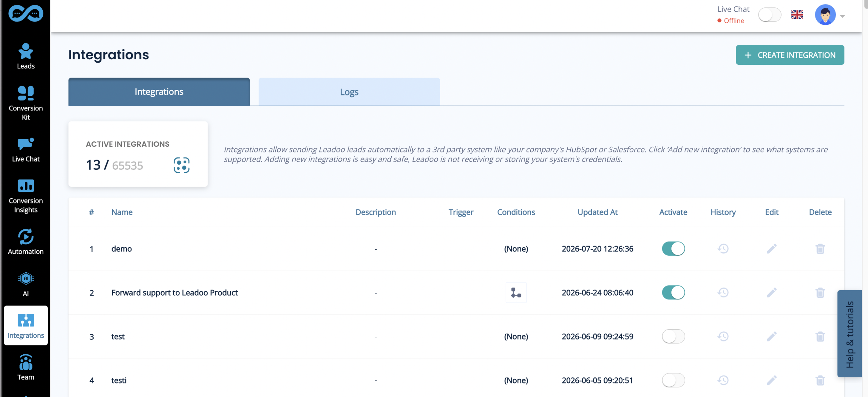The image size is (868, 397).
Task: Switch to the Logs tab
Action: (x=349, y=92)
